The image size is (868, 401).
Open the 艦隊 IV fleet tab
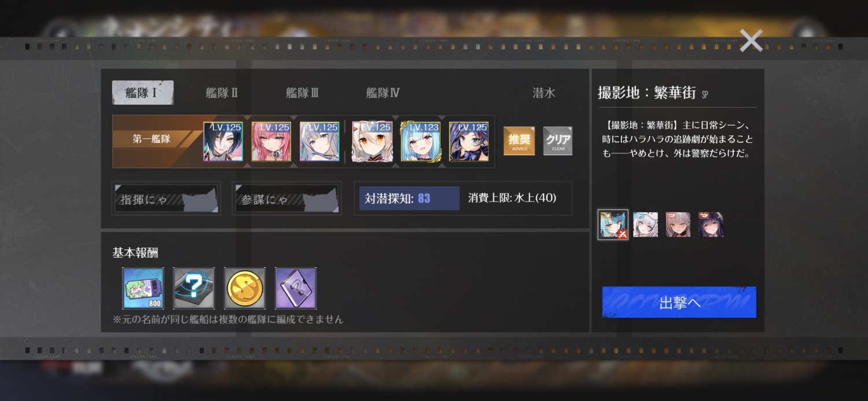382,93
